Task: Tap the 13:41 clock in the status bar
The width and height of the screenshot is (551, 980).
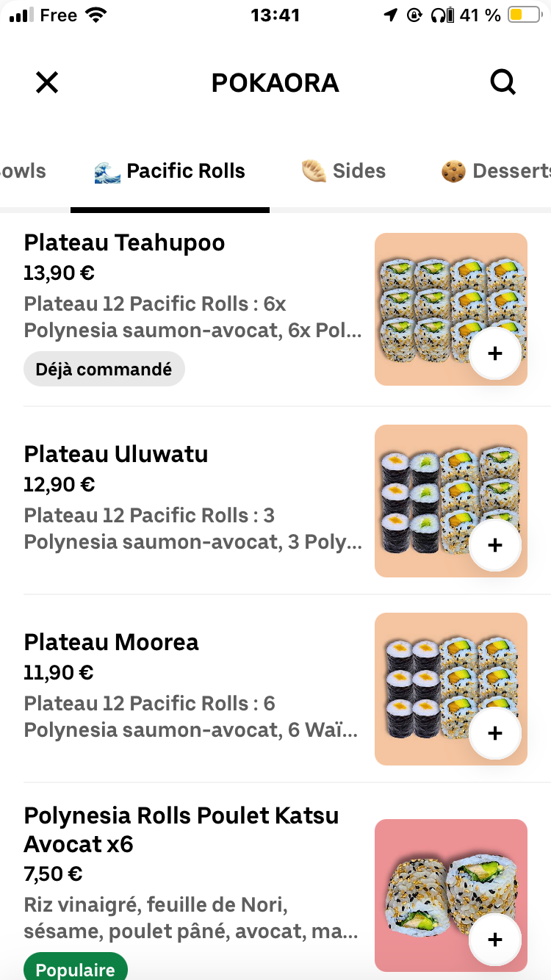Action: click(275, 15)
